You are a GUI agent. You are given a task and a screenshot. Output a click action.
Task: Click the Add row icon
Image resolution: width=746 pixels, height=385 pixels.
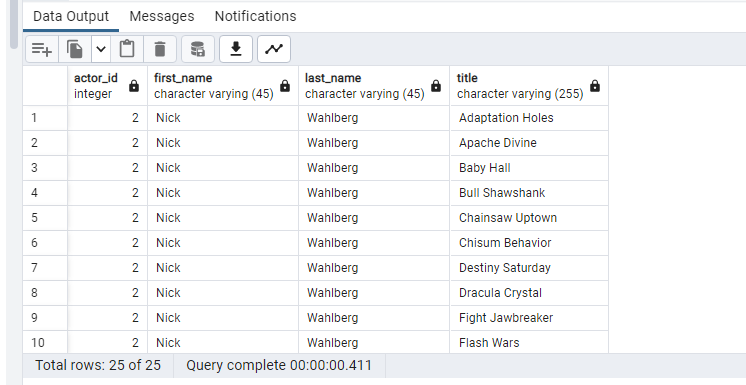pos(42,49)
